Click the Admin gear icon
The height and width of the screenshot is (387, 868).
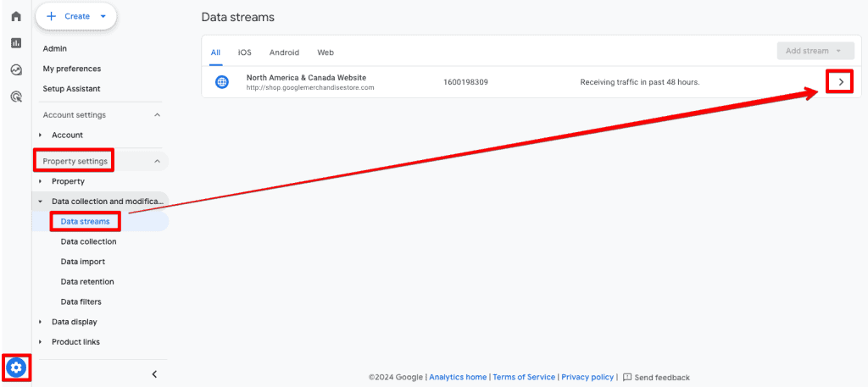(16, 367)
